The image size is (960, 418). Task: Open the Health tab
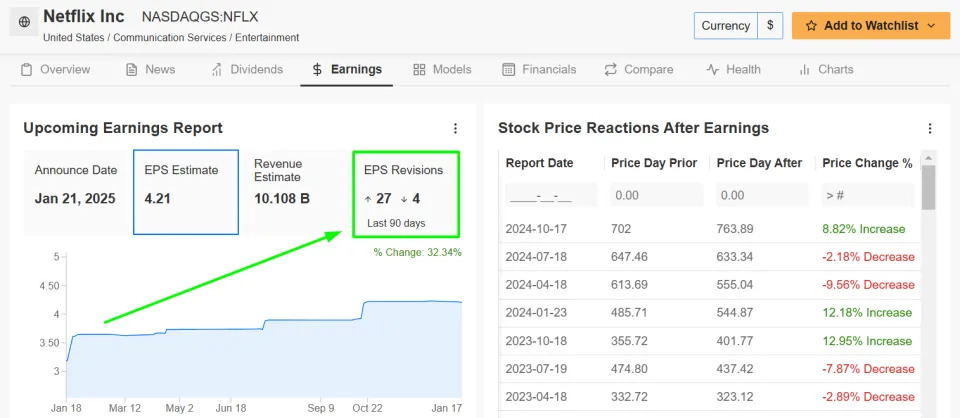point(733,69)
